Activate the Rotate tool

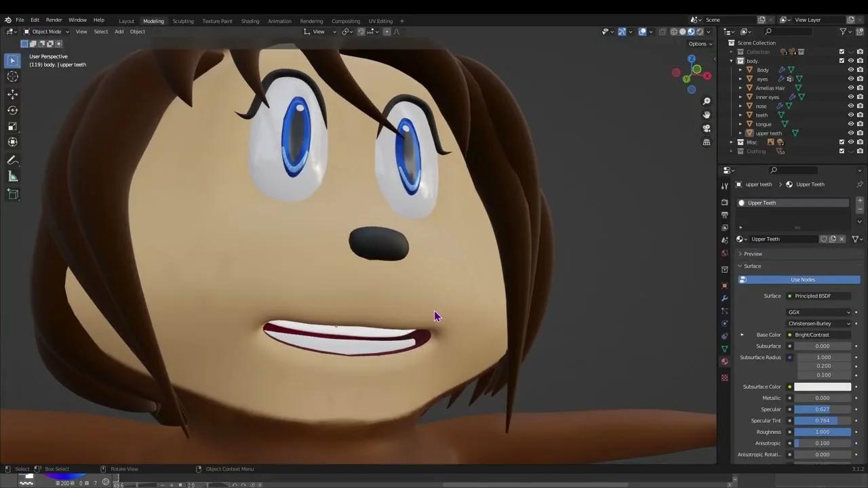[12, 110]
